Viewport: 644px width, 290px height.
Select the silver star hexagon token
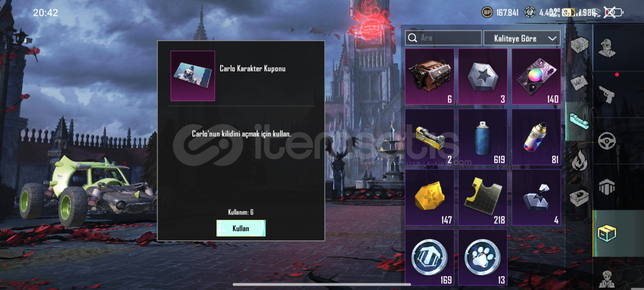[482, 77]
